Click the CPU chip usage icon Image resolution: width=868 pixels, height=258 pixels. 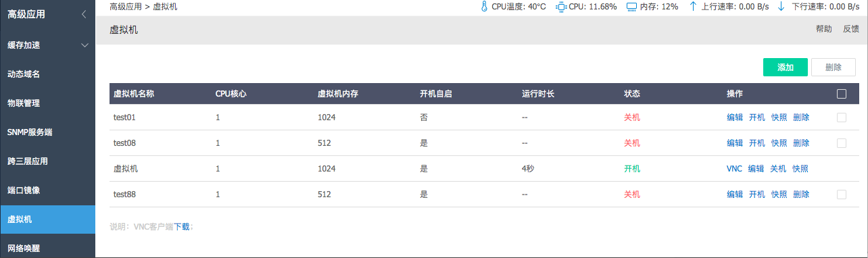coord(561,7)
